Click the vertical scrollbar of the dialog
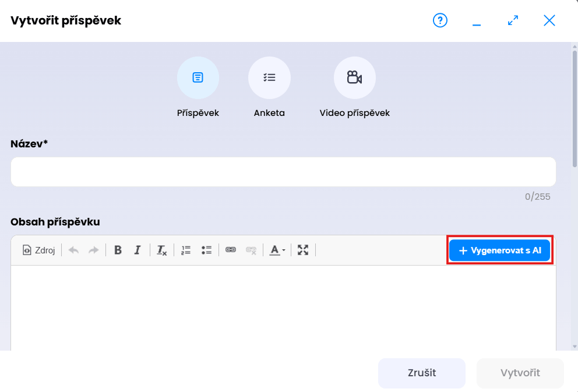This screenshot has width=578, height=392. pos(574,105)
